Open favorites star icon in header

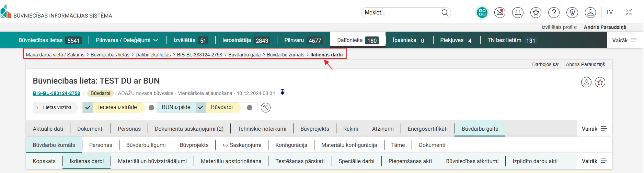[x=536, y=13]
